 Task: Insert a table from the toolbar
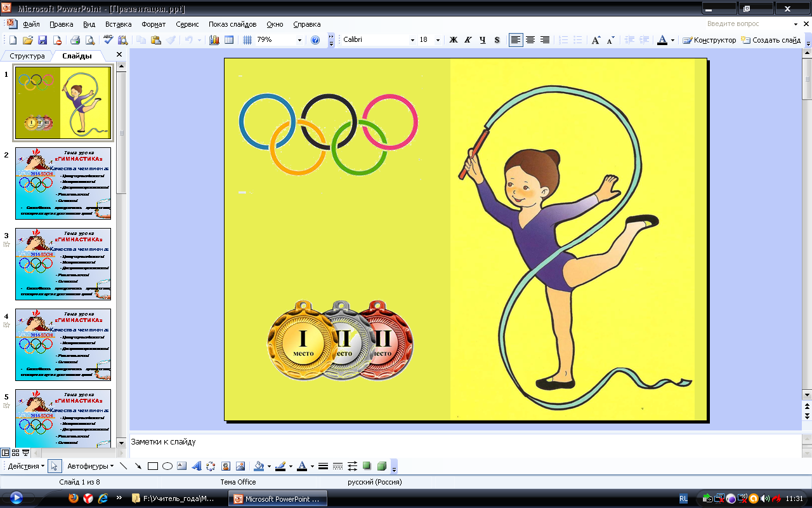coord(229,40)
